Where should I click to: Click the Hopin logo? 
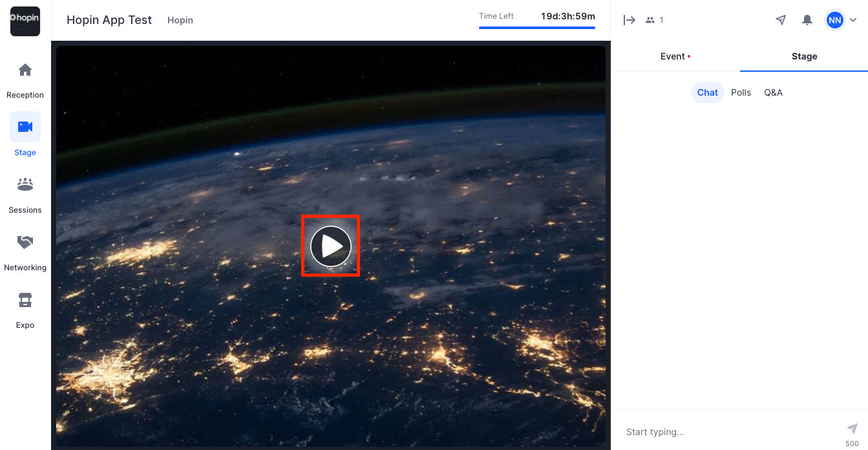(25, 21)
